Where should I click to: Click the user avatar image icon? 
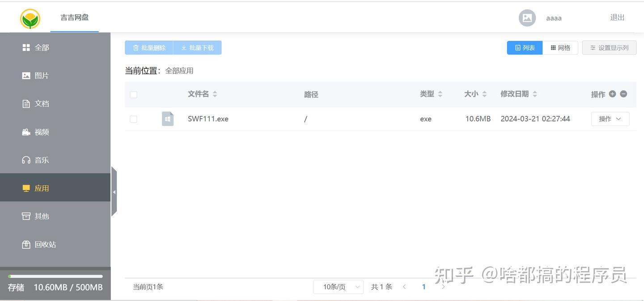coord(527,18)
